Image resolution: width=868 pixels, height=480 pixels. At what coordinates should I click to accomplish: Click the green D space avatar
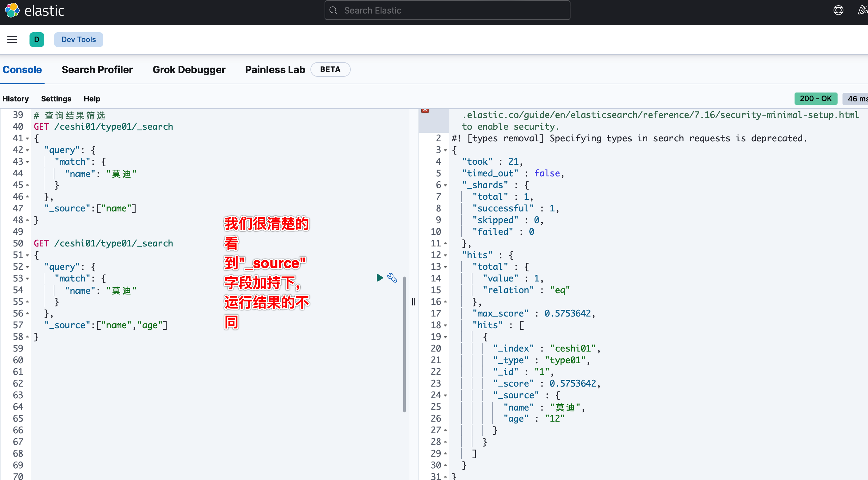[x=37, y=40]
